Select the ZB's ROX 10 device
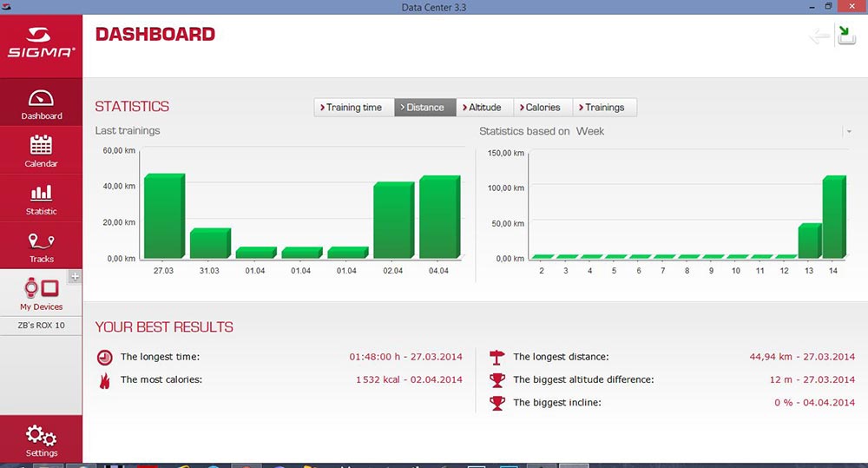Image resolution: width=868 pixels, height=468 pixels. pos(41,325)
